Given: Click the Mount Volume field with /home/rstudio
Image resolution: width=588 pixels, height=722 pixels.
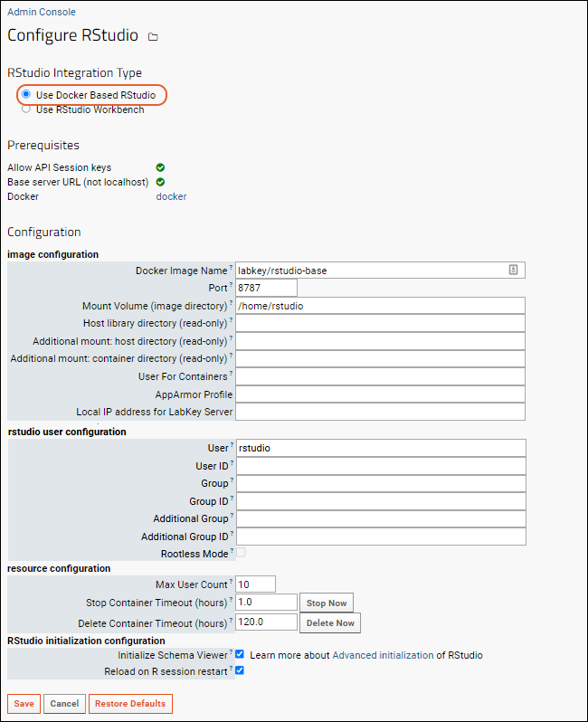Looking at the screenshot, I should (380, 306).
